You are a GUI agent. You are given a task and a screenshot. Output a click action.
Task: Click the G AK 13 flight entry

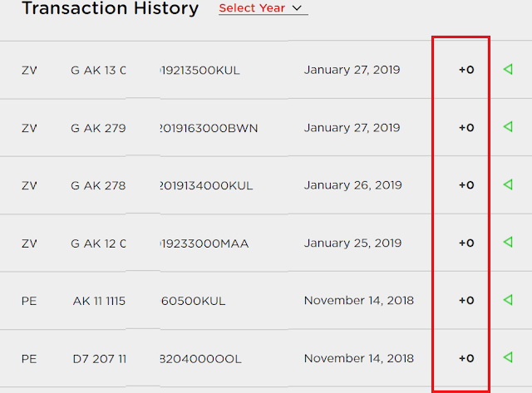click(98, 70)
